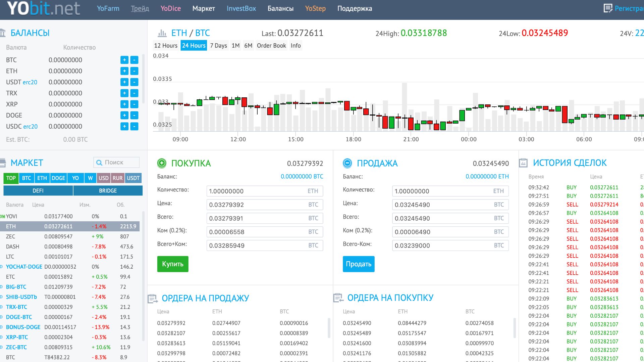The height and width of the screenshot is (362, 644).
Task: Open the SHIB-USDTb market pair
Action: click(21, 297)
